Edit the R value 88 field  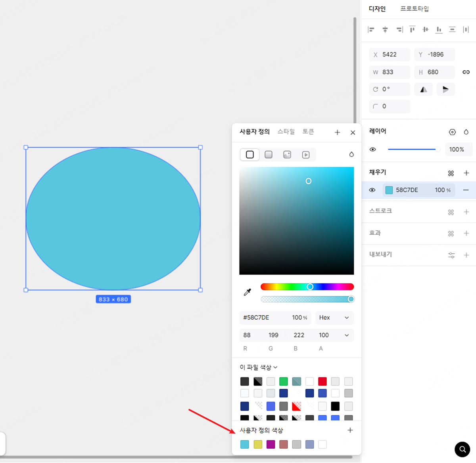click(x=247, y=335)
